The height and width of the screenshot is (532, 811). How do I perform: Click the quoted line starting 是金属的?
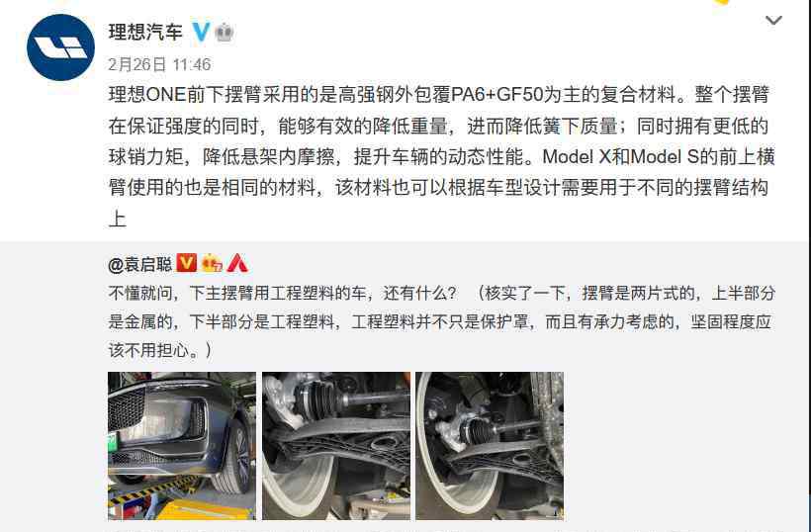point(440,321)
